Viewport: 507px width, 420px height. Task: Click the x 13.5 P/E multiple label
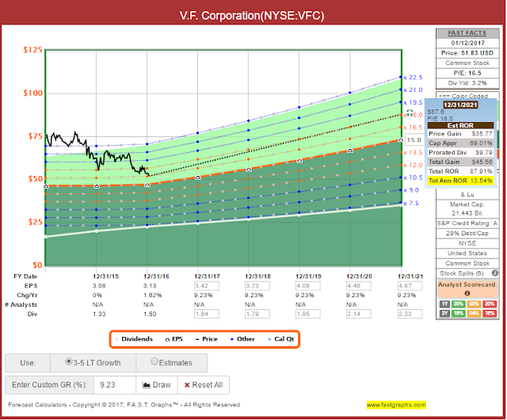click(413, 152)
